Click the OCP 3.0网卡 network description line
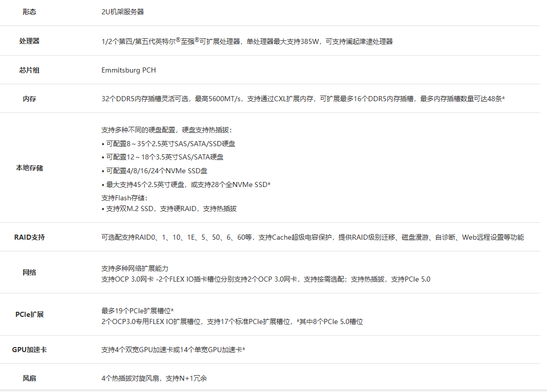Screen dimensions: 547x392 click(266, 279)
